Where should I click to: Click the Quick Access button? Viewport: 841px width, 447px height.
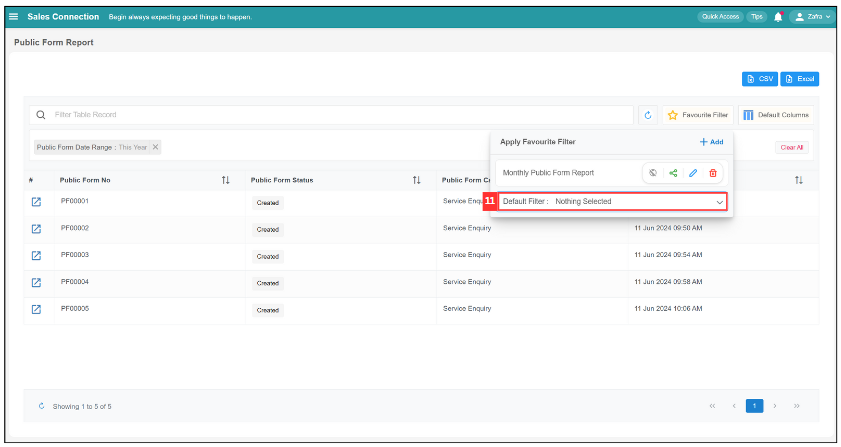pyautogui.click(x=720, y=17)
